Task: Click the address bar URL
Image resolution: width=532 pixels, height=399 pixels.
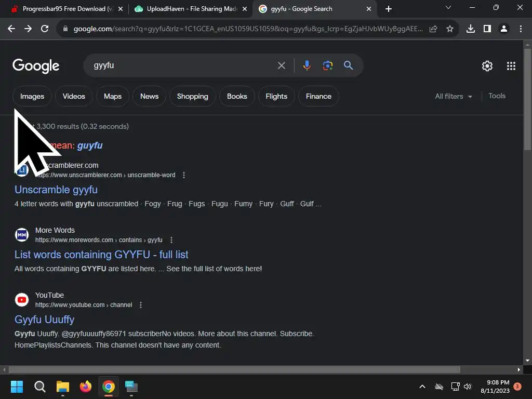Action: tap(248, 29)
